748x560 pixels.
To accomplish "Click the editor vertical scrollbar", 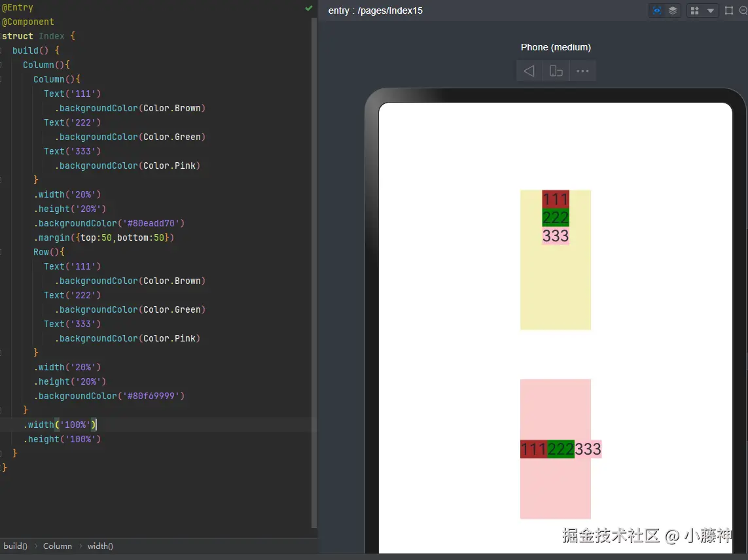I will 314,273.
